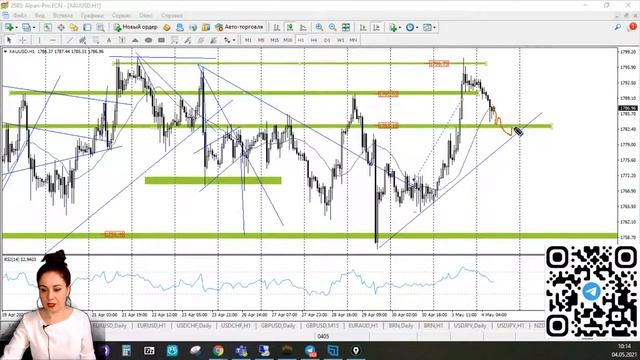Select the vertical line tool
The image size is (640, 360).
(39, 40)
